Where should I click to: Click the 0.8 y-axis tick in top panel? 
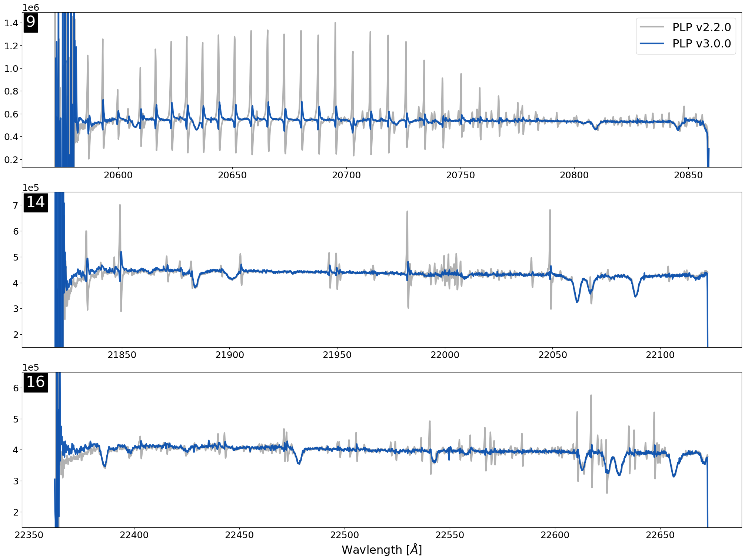tap(11, 91)
